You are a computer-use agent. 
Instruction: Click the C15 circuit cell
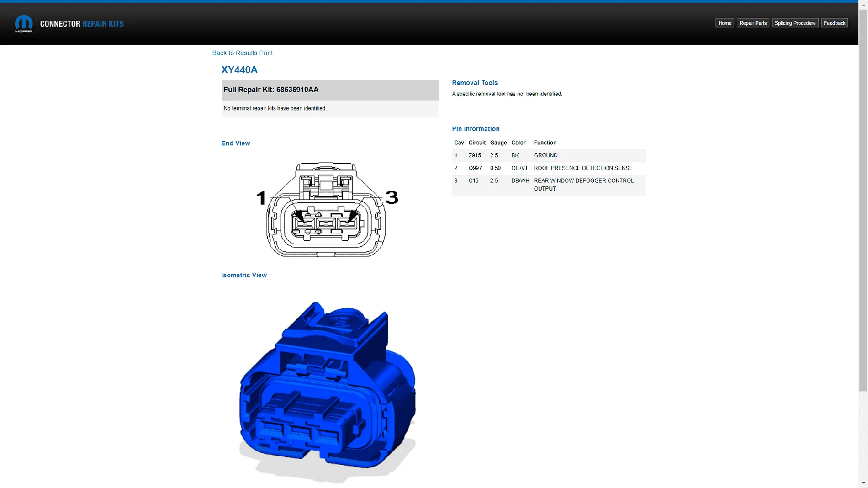tap(474, 181)
